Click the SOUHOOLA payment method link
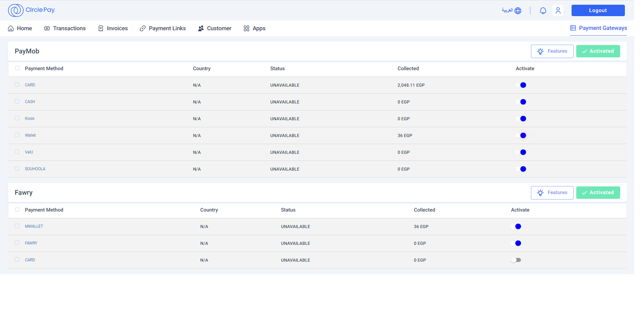This screenshot has height=313, width=644. click(35, 169)
